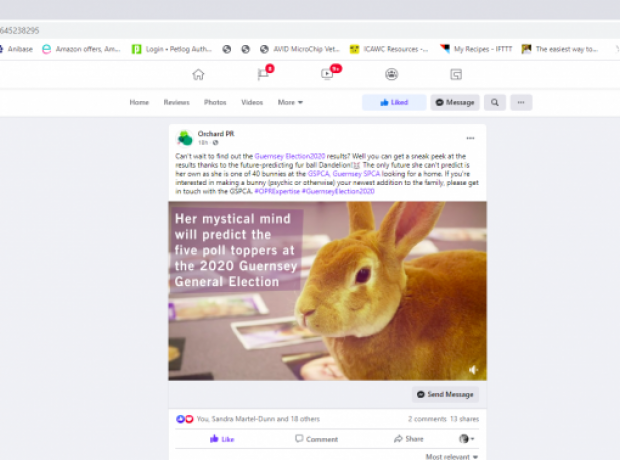620x460 pixels.
Task: Click the first globe bookmark icon
Action: [227, 49]
